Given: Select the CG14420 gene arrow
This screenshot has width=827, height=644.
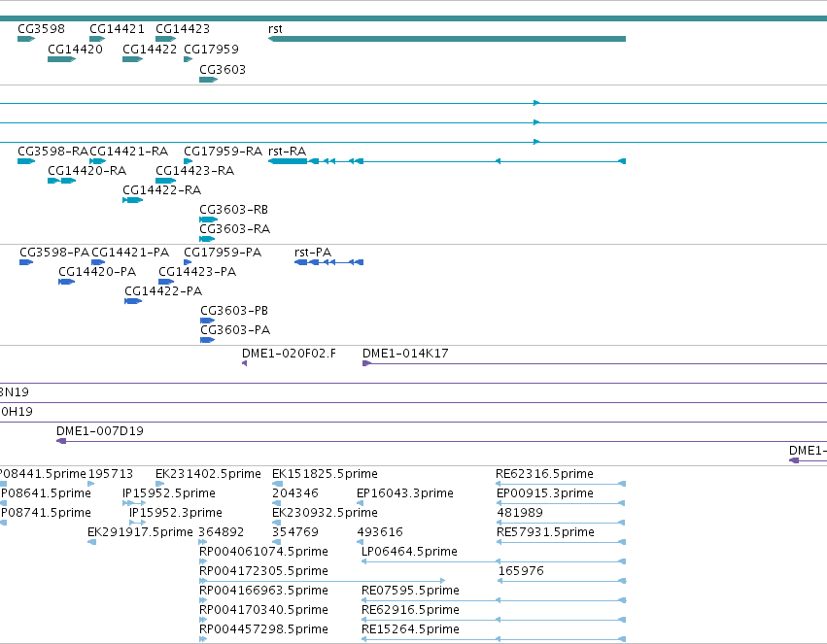Looking at the screenshot, I should coord(61,59).
